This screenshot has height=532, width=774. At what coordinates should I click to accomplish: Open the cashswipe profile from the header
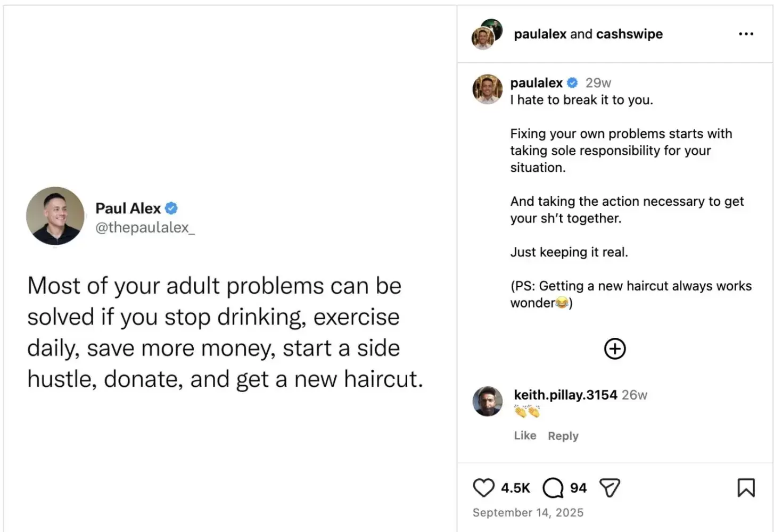pos(629,34)
